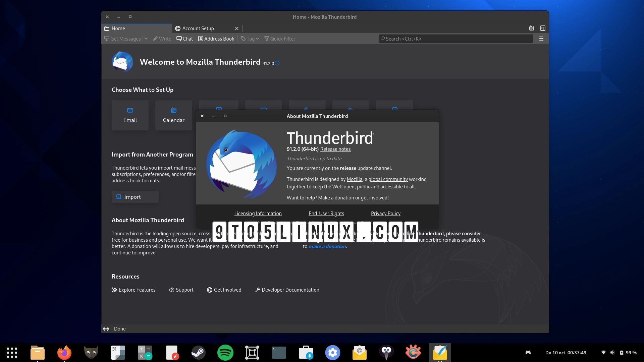This screenshot has height=362, width=644.
Task: Open the calendar tab icon
Action: coord(531,28)
